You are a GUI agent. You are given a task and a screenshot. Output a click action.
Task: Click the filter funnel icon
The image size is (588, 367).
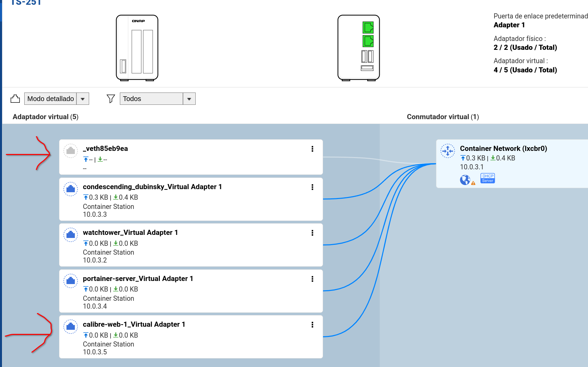click(x=111, y=99)
